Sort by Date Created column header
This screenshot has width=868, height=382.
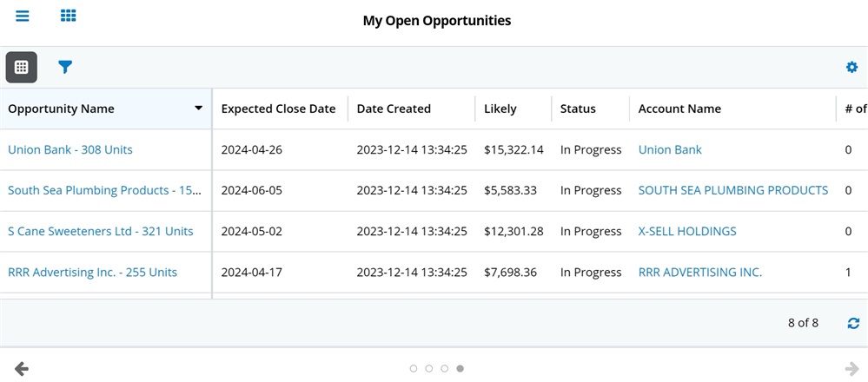pos(394,109)
